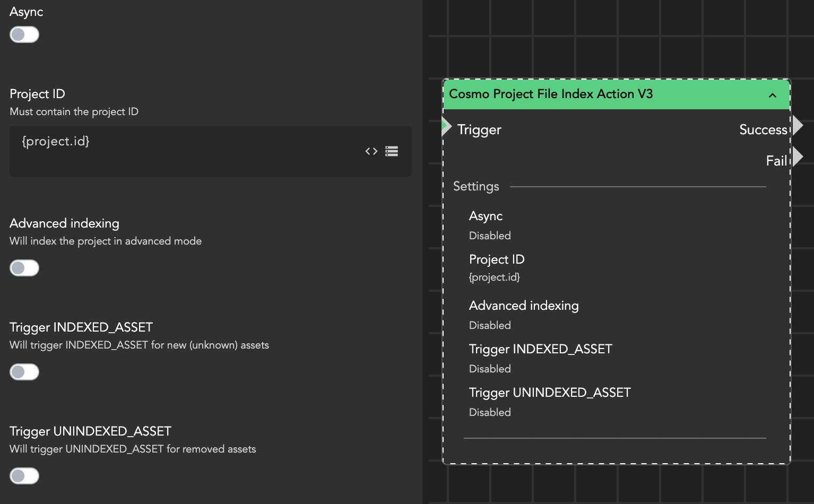This screenshot has height=504, width=814.
Task: Click the code brackets icon in Project ID field
Action: (371, 151)
